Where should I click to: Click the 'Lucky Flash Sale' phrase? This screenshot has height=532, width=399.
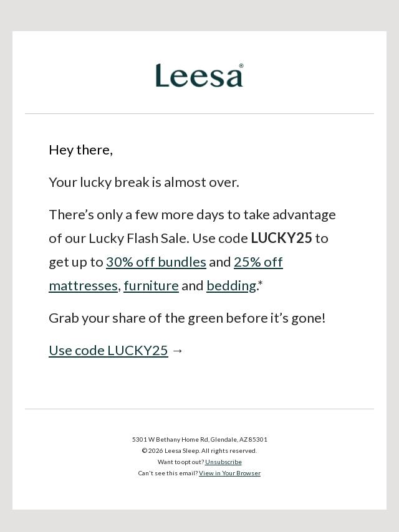point(138,239)
